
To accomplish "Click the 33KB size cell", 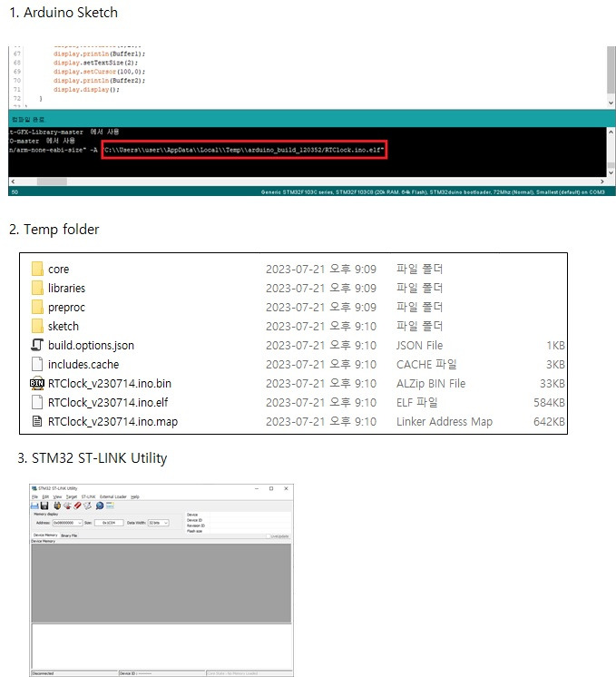I will pyautogui.click(x=552, y=383).
